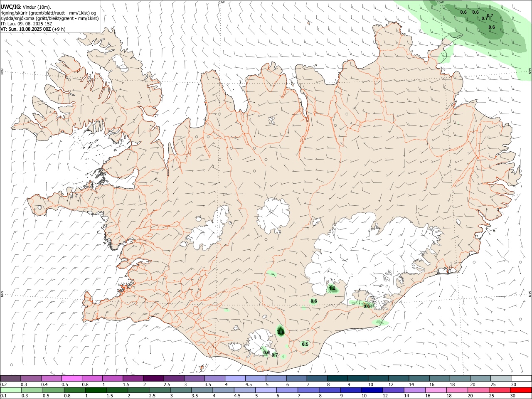The image size is (532, 399).
Task: Click the lavender 4 mm snow scale swatch
Action: [x=235, y=378]
